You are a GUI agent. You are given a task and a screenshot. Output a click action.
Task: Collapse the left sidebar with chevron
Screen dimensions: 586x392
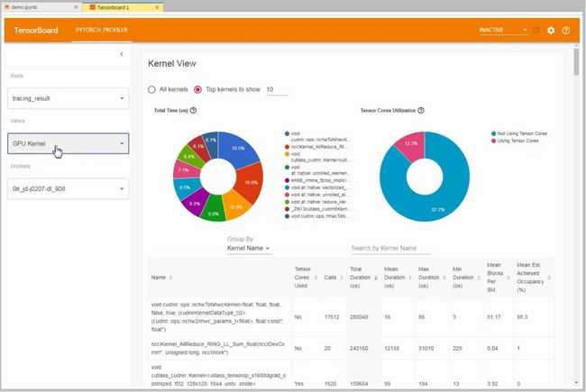click(x=122, y=55)
